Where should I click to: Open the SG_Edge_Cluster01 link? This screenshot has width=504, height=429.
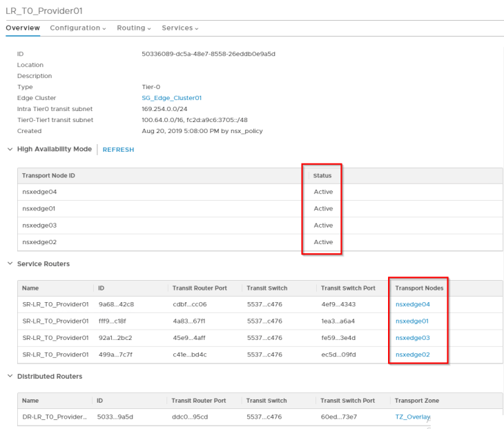click(171, 98)
